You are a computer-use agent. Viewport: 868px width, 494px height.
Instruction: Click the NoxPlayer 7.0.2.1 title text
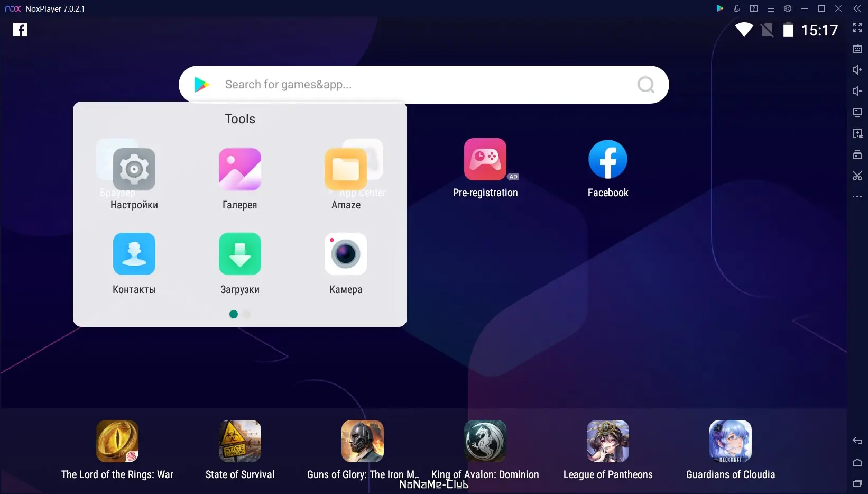point(55,9)
